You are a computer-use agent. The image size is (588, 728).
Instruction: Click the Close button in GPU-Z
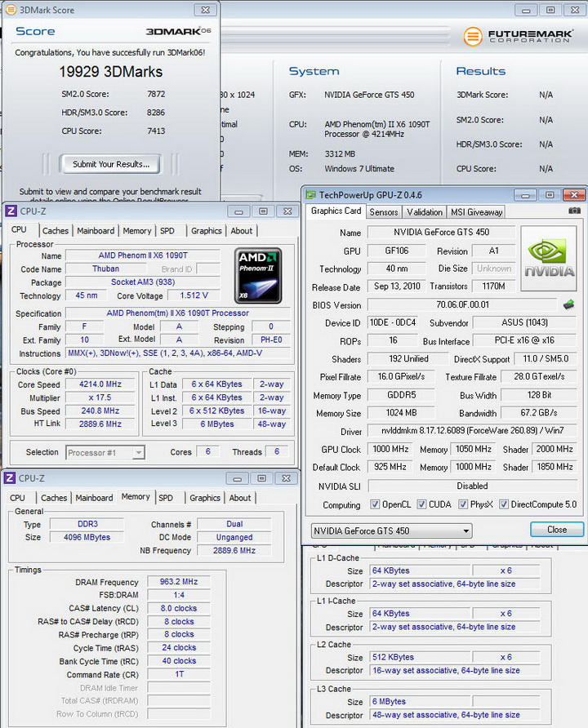pos(556,530)
